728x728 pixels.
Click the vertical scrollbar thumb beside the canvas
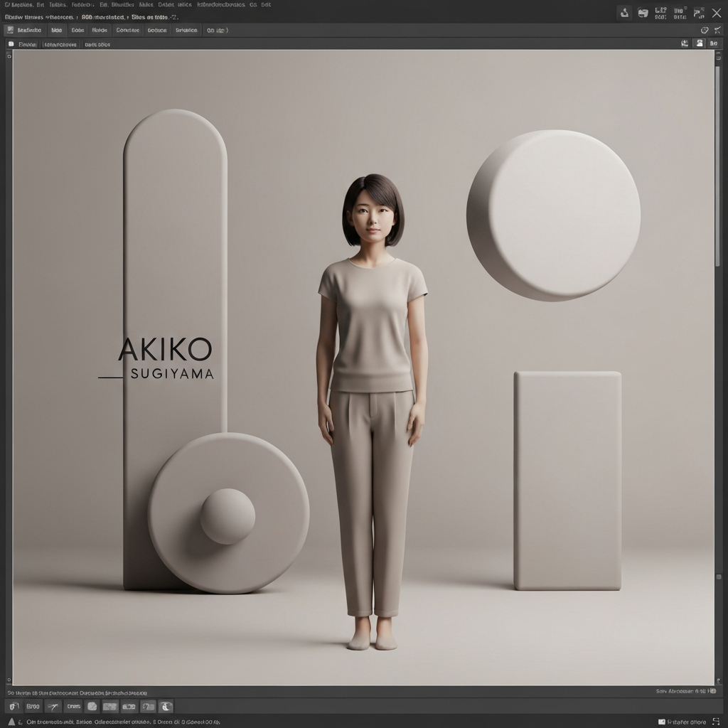[x=717, y=166]
